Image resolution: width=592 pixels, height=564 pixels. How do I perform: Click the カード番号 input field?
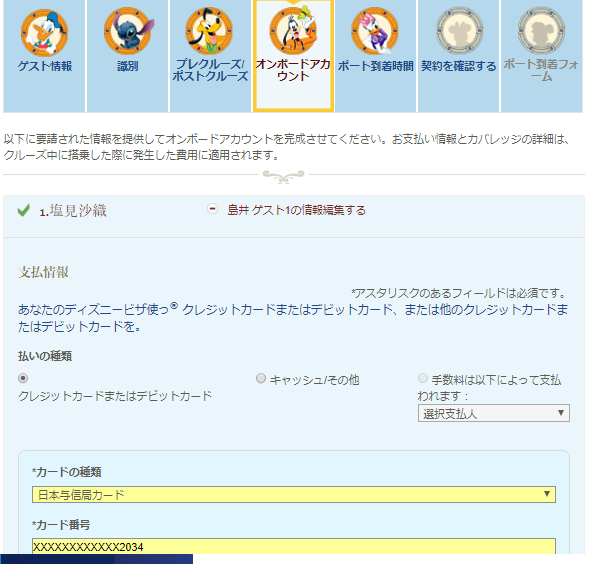click(294, 546)
